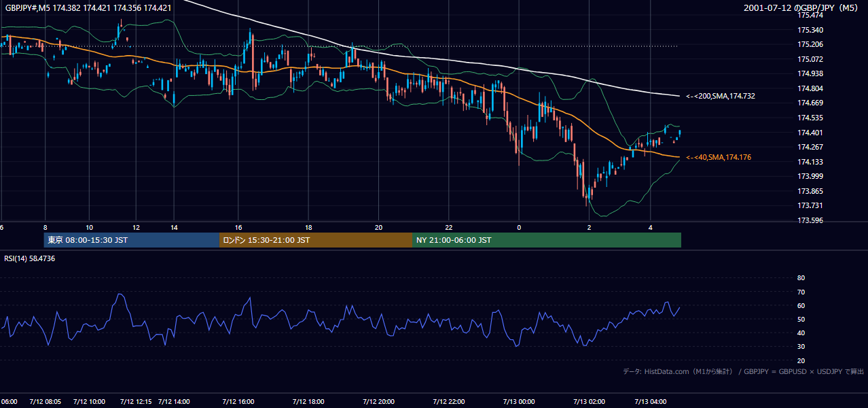
Task: Click price axis value 174.133
Action: [810, 162]
